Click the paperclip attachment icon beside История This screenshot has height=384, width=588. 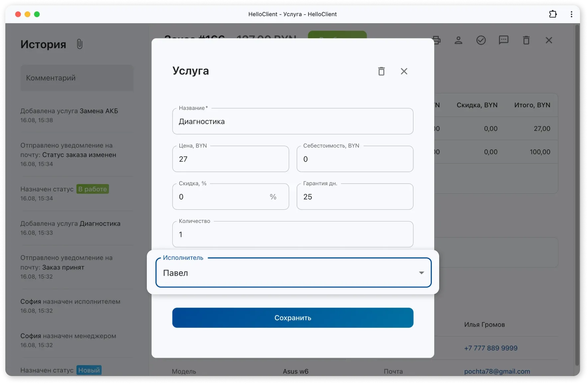tap(79, 44)
